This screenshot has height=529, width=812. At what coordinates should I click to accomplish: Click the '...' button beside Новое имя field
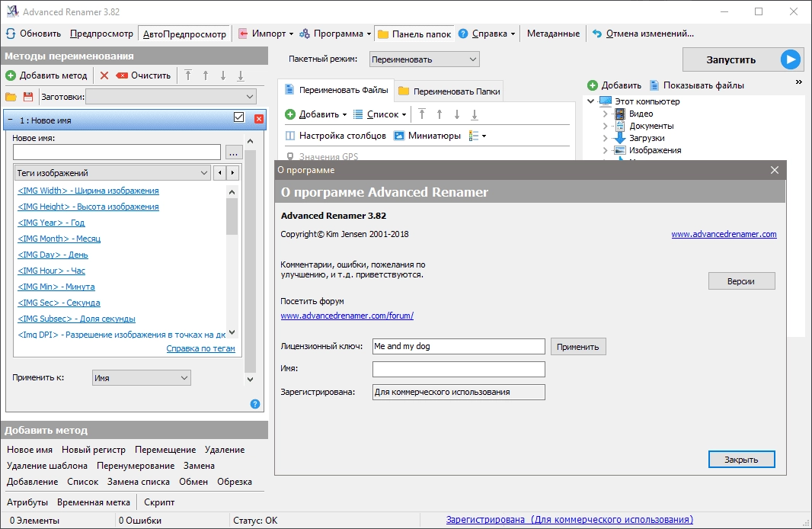pos(234,153)
